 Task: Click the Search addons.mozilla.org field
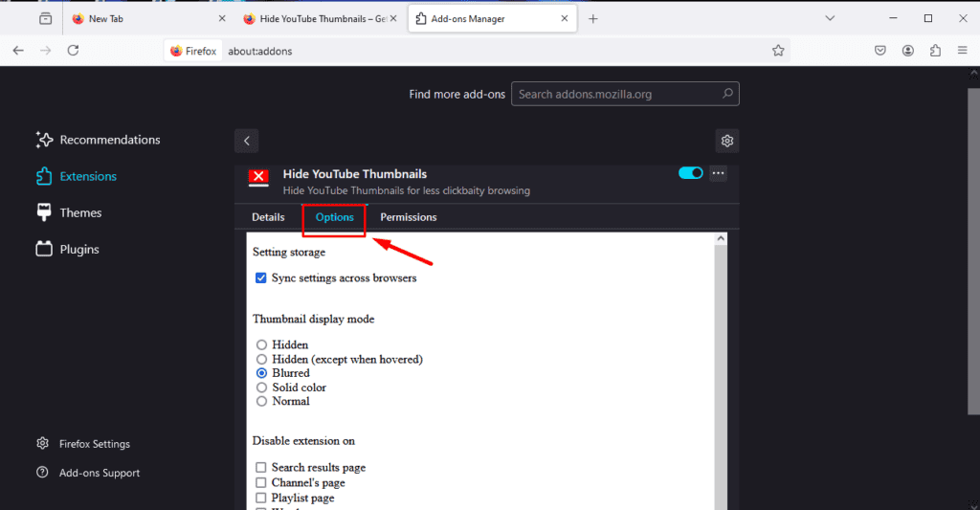pos(625,94)
